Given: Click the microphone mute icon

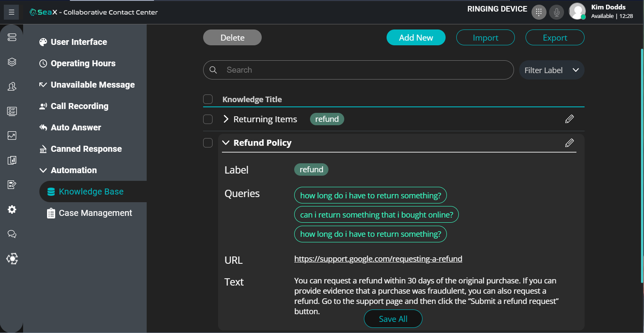Looking at the screenshot, I should tap(556, 12).
